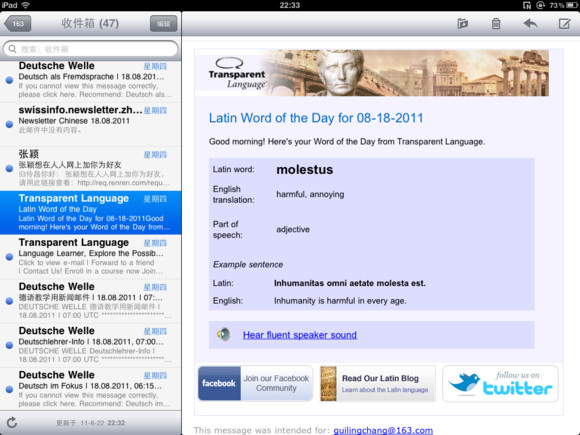The width and height of the screenshot is (580, 435).
Task: Tap the Roman bust header banner image
Action: click(x=372, y=73)
